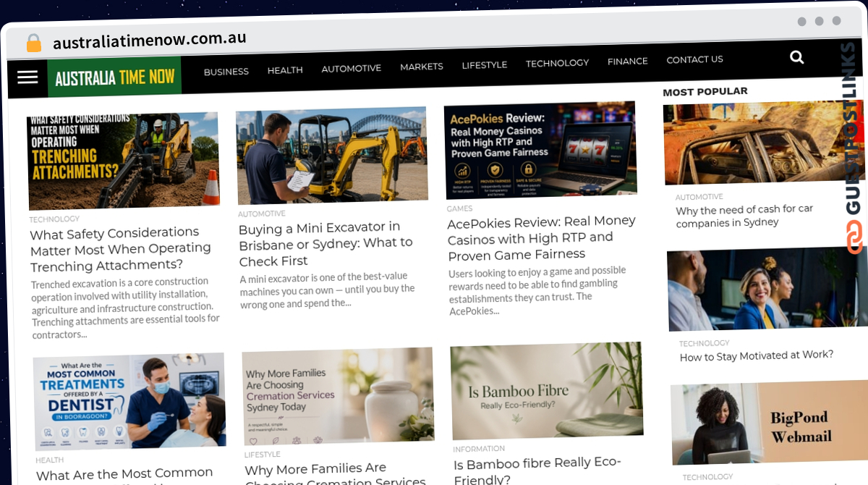Open 'Why the need of cash for car' link

pyautogui.click(x=744, y=216)
